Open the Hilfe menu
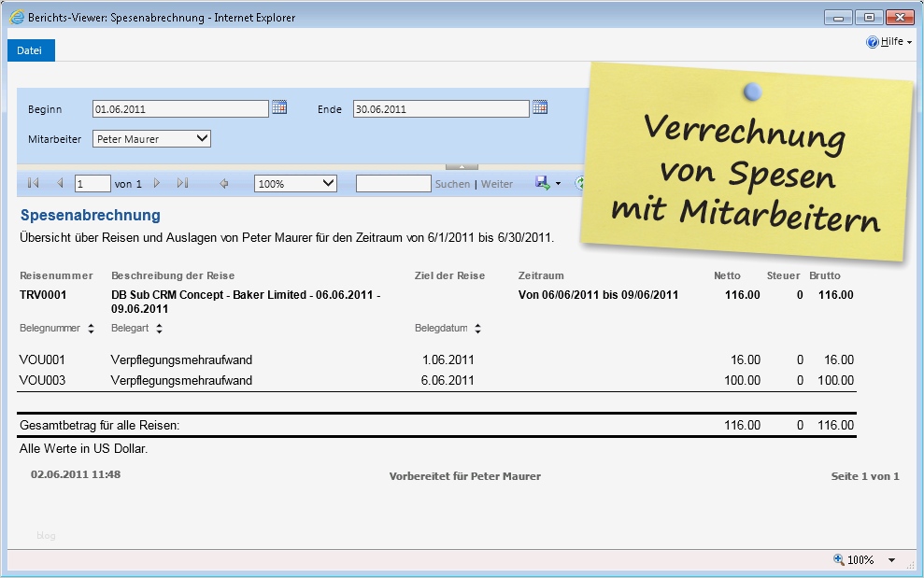This screenshot has width=924, height=578. (890, 41)
